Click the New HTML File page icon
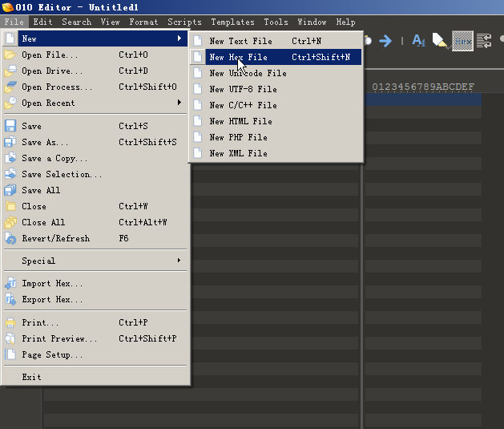The height and width of the screenshot is (429, 504). [198, 121]
